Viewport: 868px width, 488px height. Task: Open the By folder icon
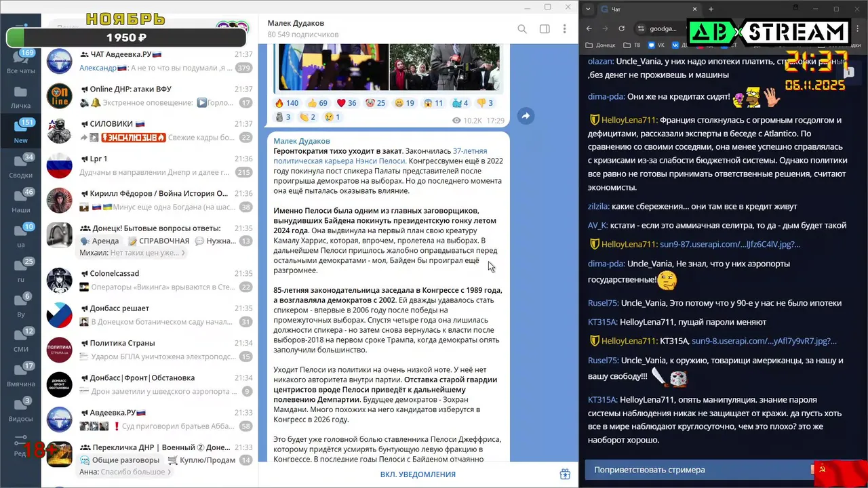pos(20,306)
